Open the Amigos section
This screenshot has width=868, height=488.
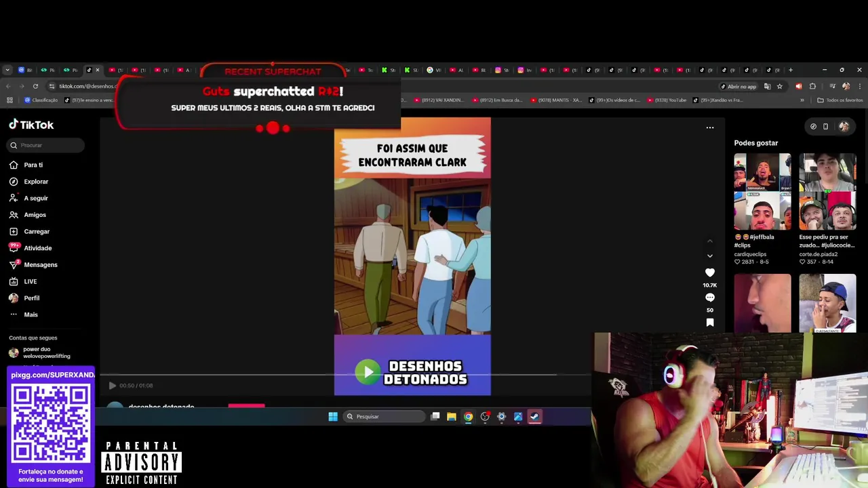[x=28, y=215]
